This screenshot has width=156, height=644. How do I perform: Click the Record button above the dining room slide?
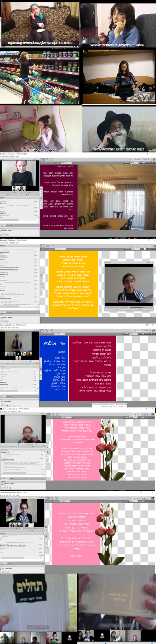146,159
